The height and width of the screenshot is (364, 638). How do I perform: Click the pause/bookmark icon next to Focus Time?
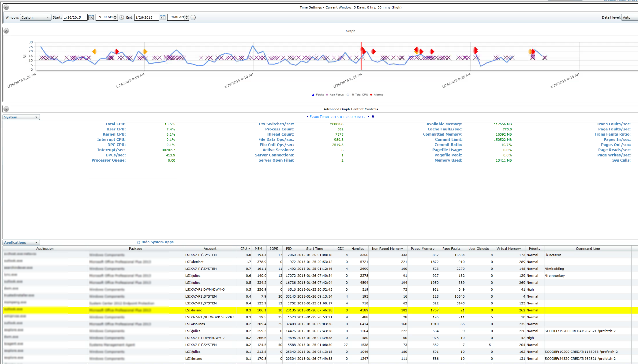point(373,116)
